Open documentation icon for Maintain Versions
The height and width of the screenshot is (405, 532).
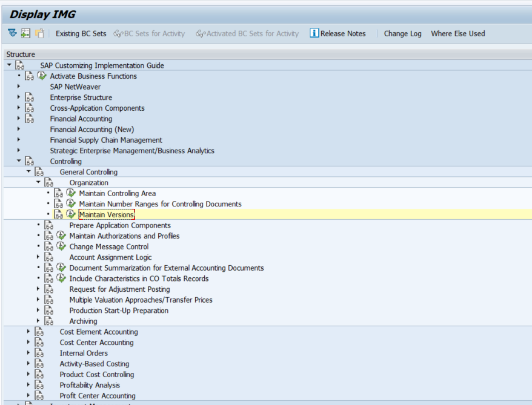59,214
